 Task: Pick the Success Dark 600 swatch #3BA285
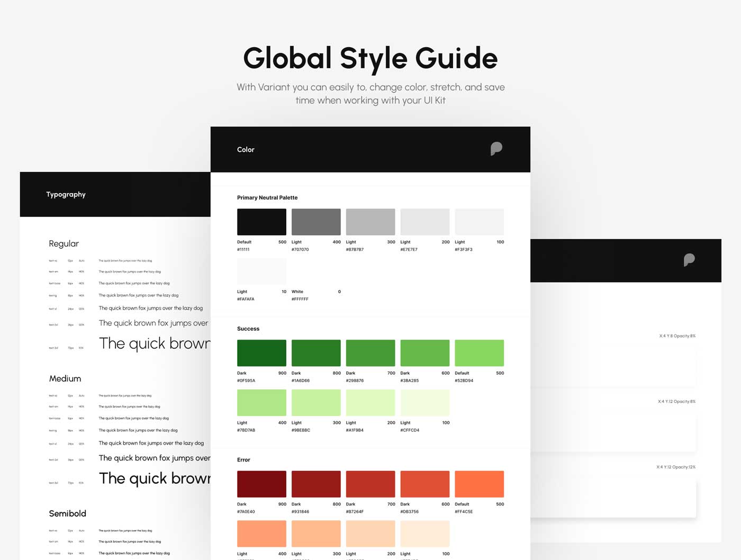pyautogui.click(x=425, y=353)
